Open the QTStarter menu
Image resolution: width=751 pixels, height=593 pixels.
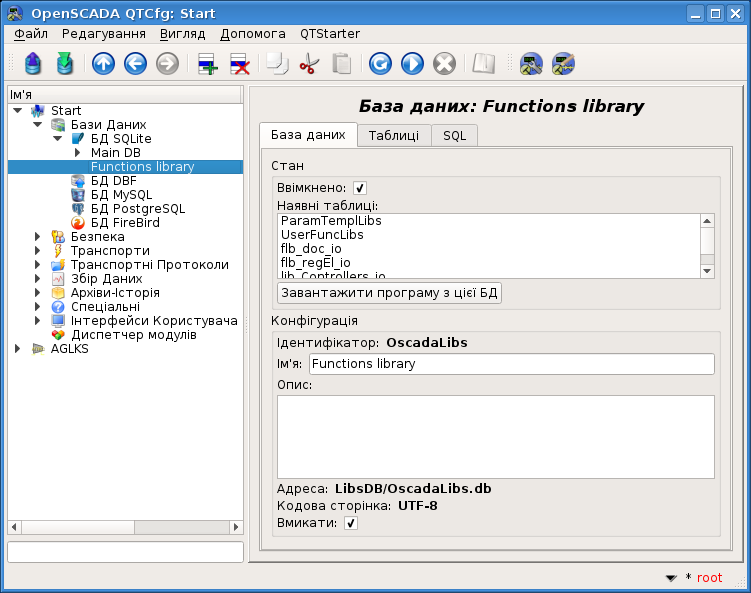coord(330,34)
